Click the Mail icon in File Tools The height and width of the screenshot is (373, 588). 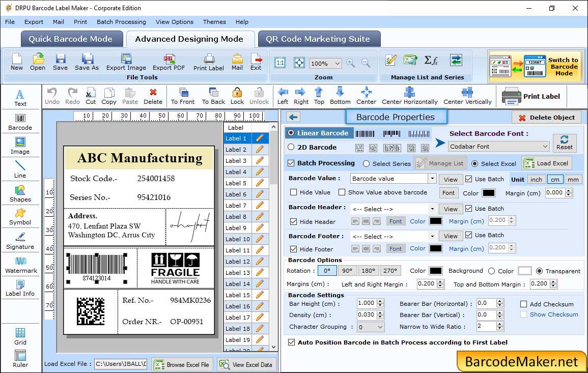(237, 62)
